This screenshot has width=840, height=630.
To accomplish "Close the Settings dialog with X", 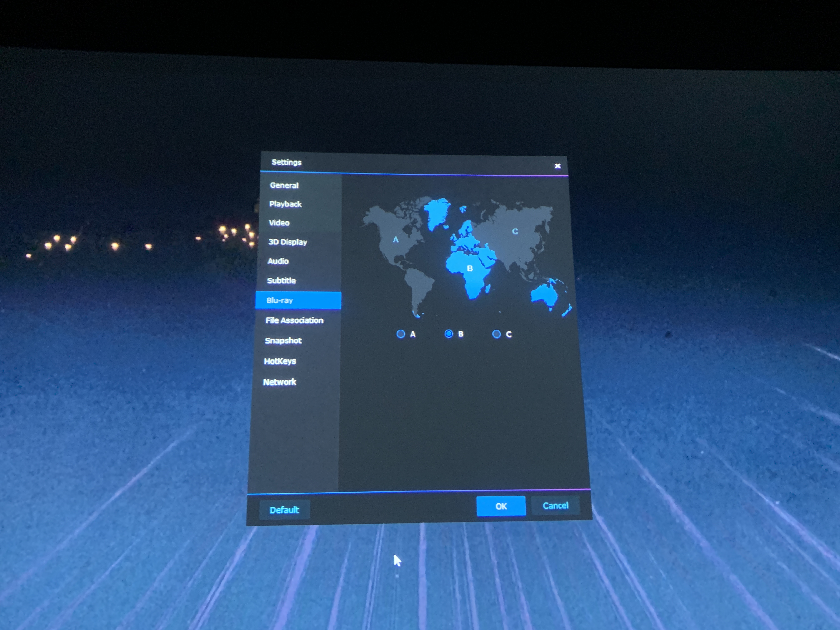I will pyautogui.click(x=557, y=166).
